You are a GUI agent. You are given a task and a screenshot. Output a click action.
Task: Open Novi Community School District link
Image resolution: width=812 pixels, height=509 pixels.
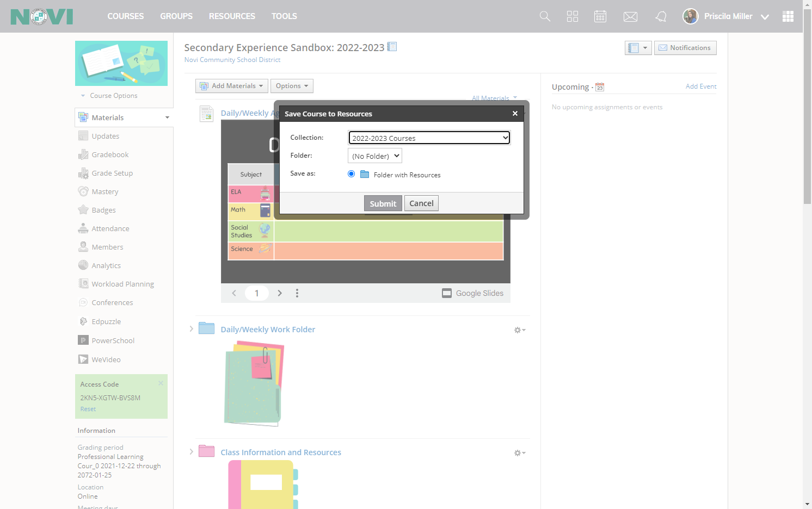(x=232, y=60)
